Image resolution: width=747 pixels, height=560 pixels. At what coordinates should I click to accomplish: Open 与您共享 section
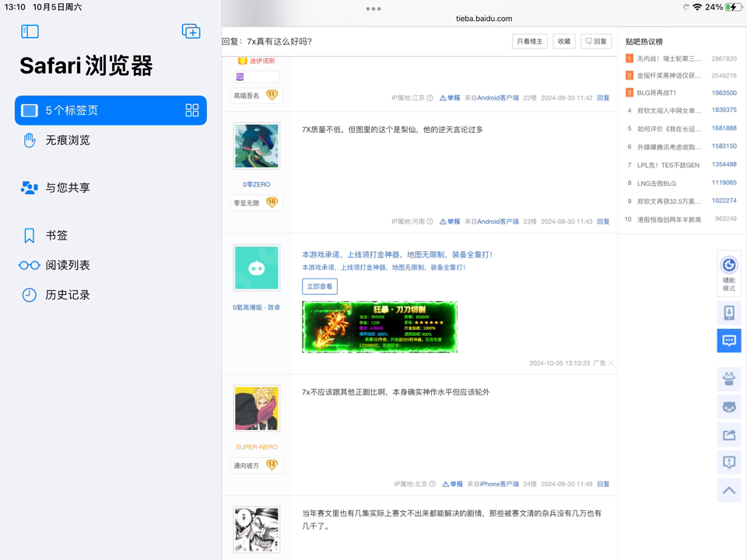click(x=110, y=187)
